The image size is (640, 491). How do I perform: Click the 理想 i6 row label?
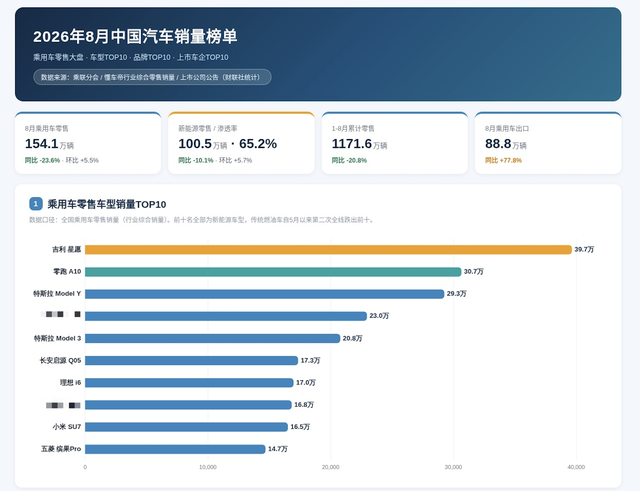point(71,382)
